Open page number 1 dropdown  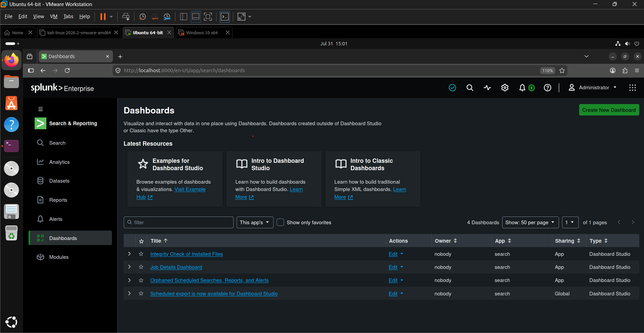(x=570, y=222)
